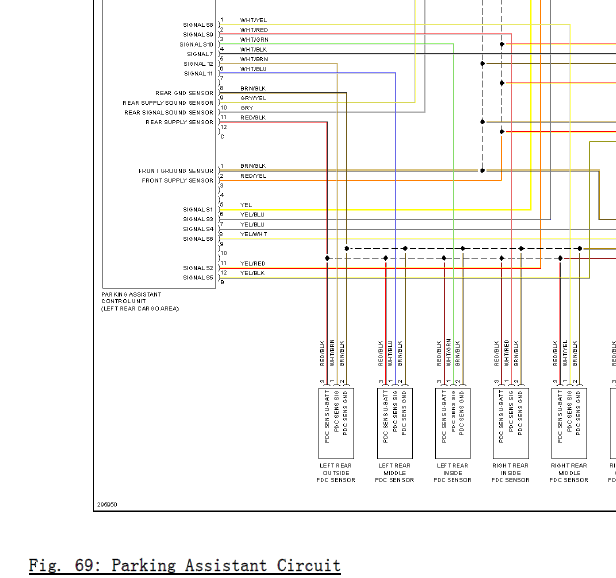Click the left rear outside PDC sensor box

point(336,423)
